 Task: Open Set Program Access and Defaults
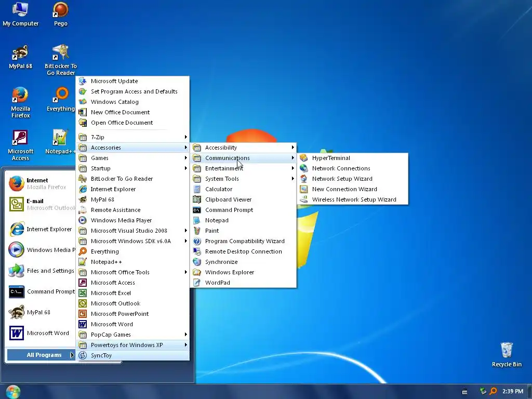(132, 91)
